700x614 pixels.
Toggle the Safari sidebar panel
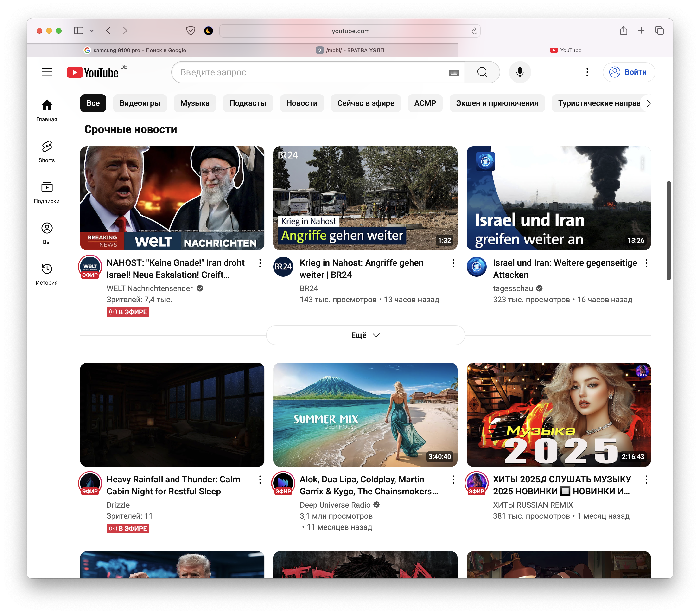(79, 31)
